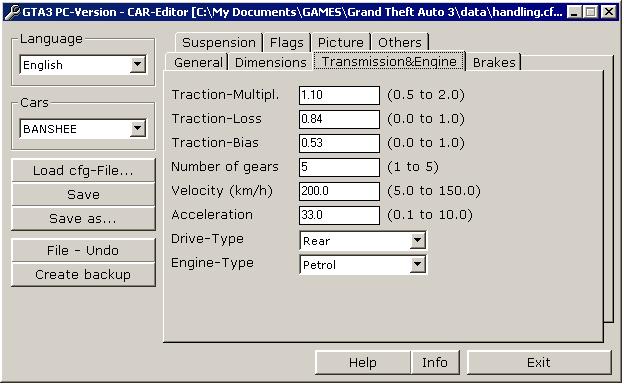Click the File - Undo button
This screenshot has height=385, width=624.
point(83,250)
